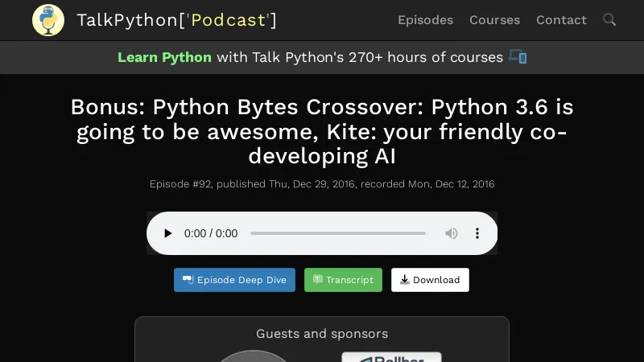Click the TalkPython['Podcast'] site title
The height and width of the screenshot is (362, 644).
[176, 20]
